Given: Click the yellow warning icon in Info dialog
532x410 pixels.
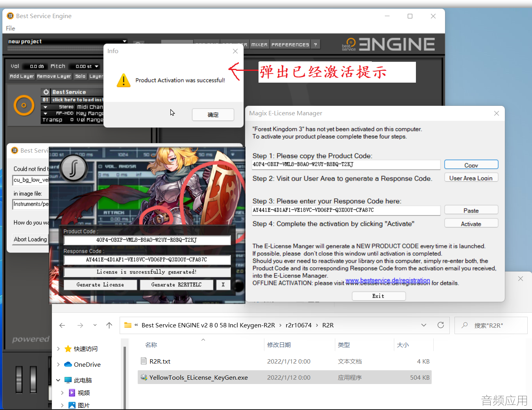Looking at the screenshot, I should (124, 80).
